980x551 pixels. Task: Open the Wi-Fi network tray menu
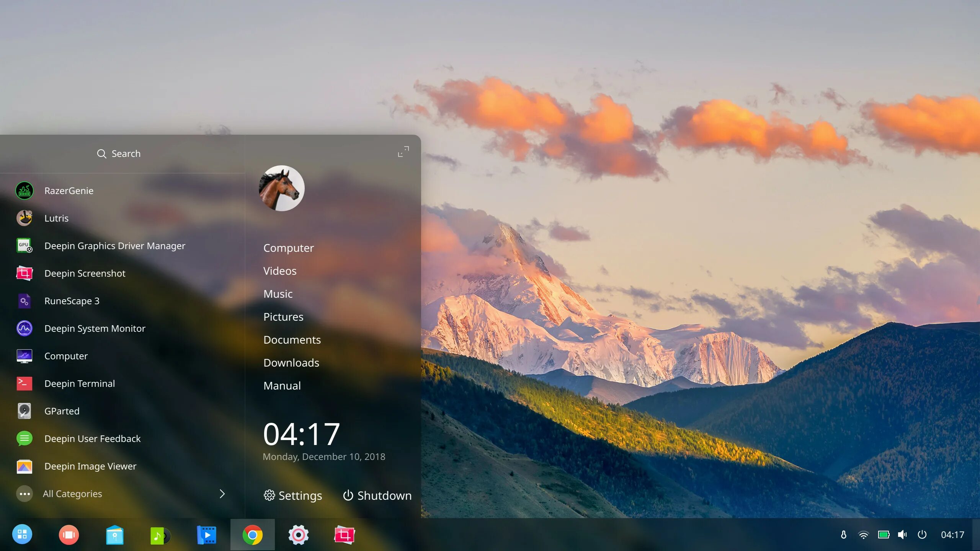coord(863,535)
